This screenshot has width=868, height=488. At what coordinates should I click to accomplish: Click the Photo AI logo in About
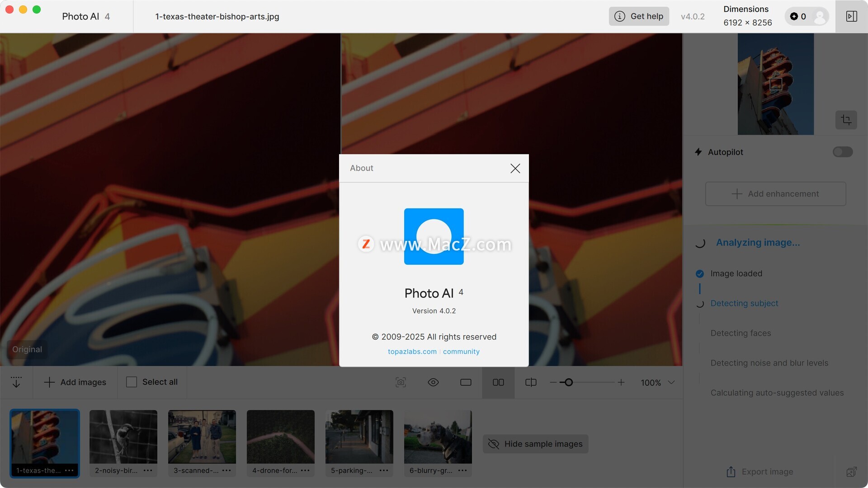click(434, 236)
